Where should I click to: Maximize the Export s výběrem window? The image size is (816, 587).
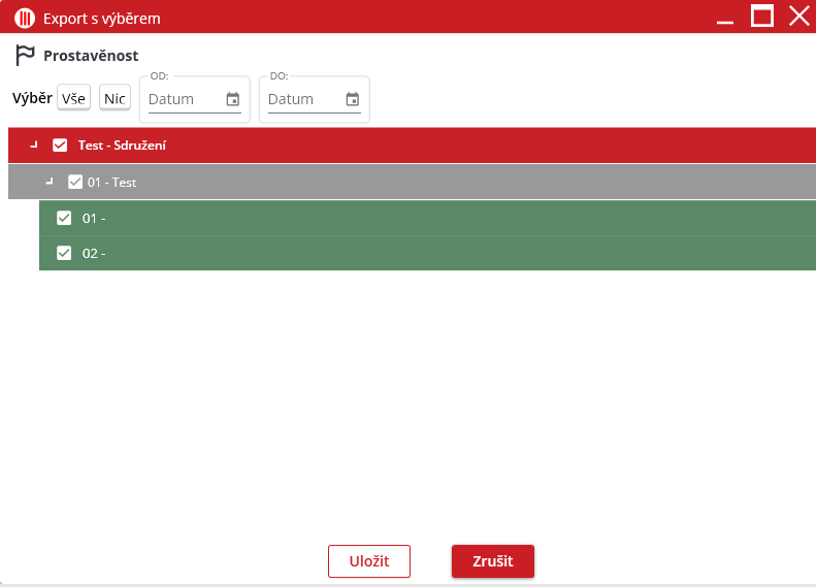763,16
